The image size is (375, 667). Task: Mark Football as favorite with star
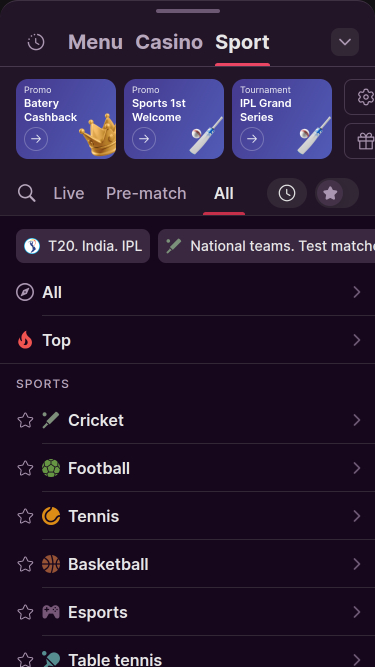25,468
